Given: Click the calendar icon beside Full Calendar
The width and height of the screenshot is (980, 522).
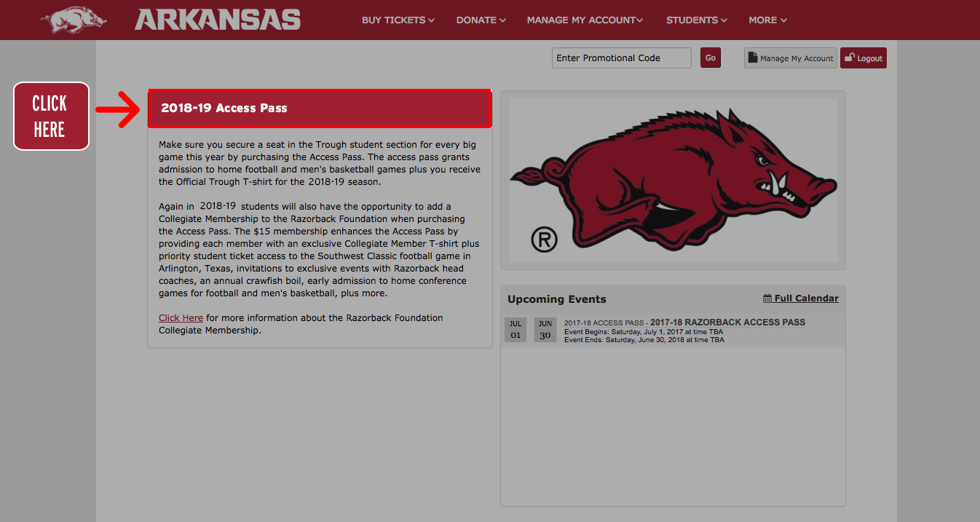Looking at the screenshot, I should (767, 298).
